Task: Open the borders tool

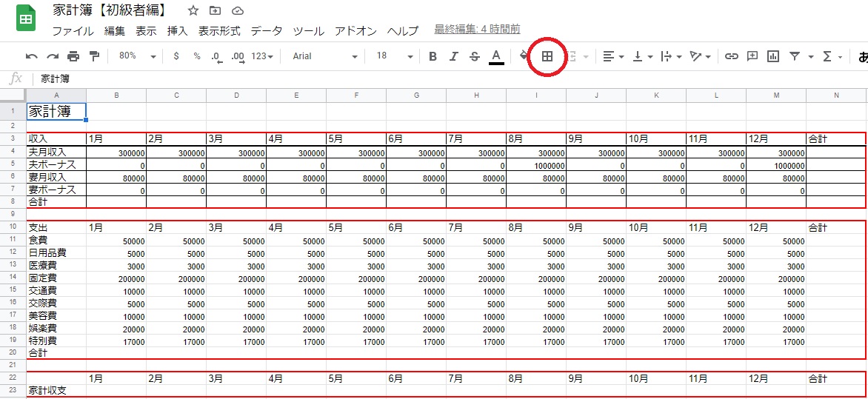Action: pos(547,56)
